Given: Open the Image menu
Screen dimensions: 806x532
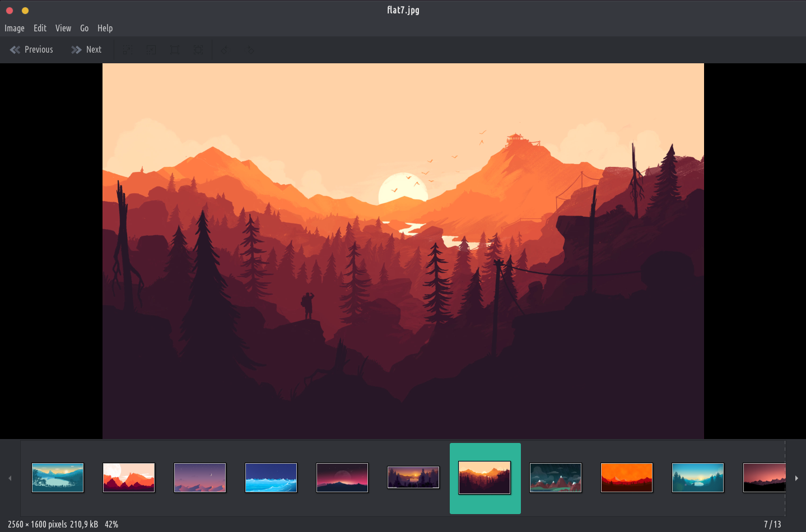Looking at the screenshot, I should coord(15,28).
